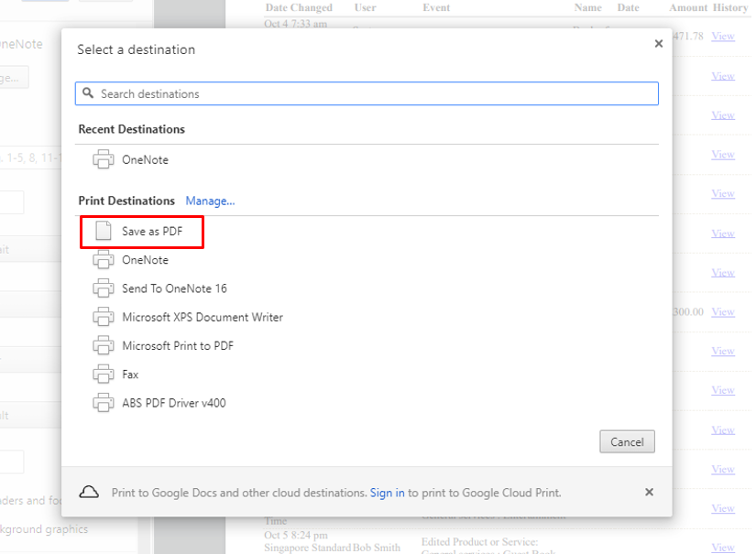Select the Save as PDF destination

152,232
